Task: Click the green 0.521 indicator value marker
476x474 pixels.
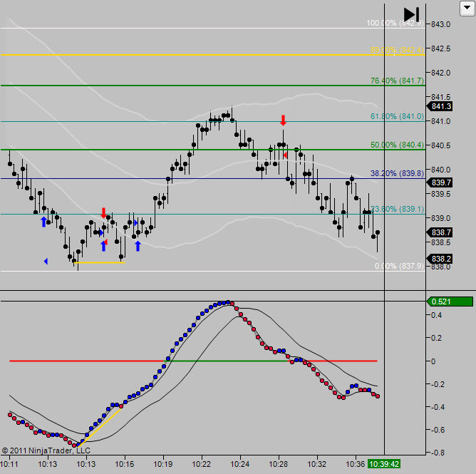Action: pos(450,302)
